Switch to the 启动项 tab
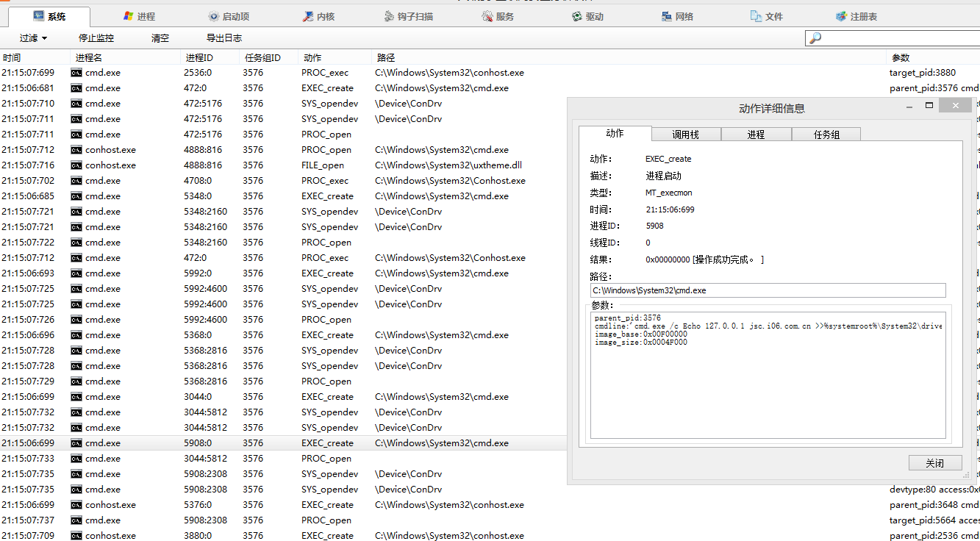 [228, 16]
